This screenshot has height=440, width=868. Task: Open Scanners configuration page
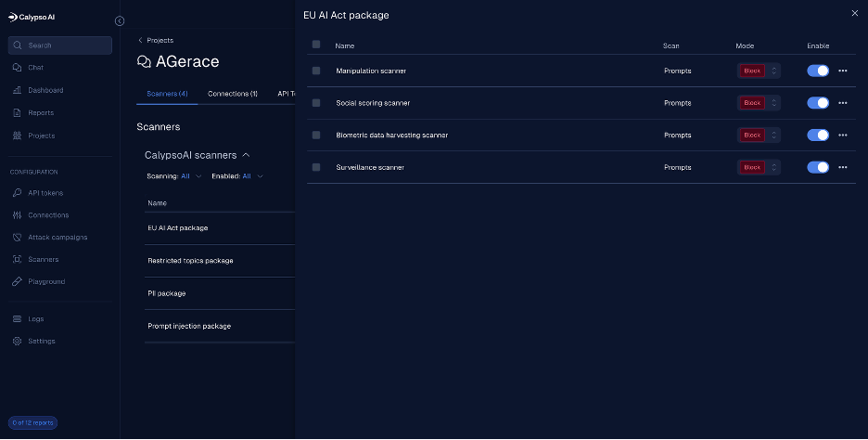point(44,259)
